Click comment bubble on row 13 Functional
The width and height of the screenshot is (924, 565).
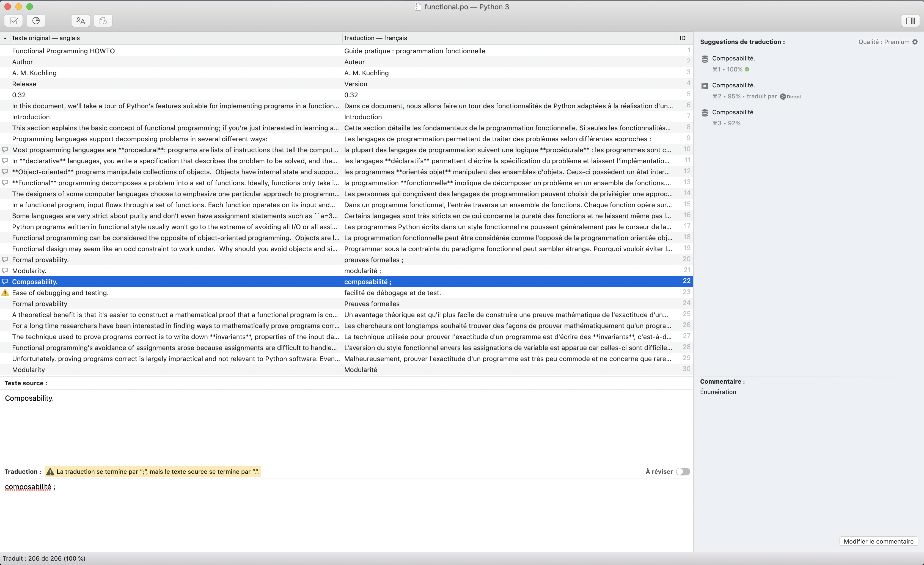5,182
